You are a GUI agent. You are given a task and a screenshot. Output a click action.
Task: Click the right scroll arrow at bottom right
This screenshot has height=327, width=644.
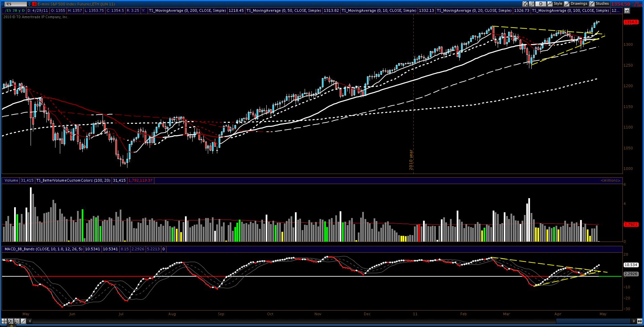pos(634,321)
